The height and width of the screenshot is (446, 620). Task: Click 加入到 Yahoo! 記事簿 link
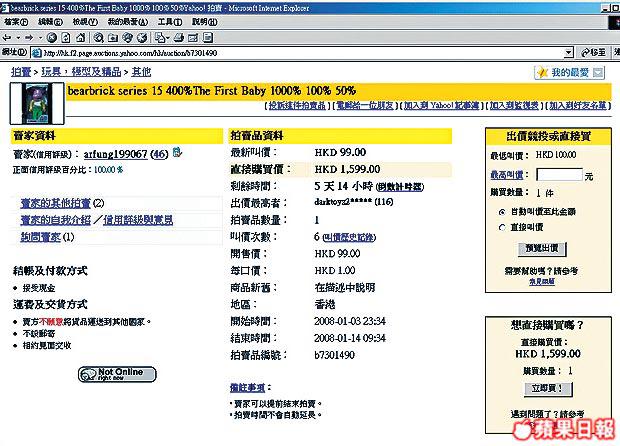coord(441,106)
